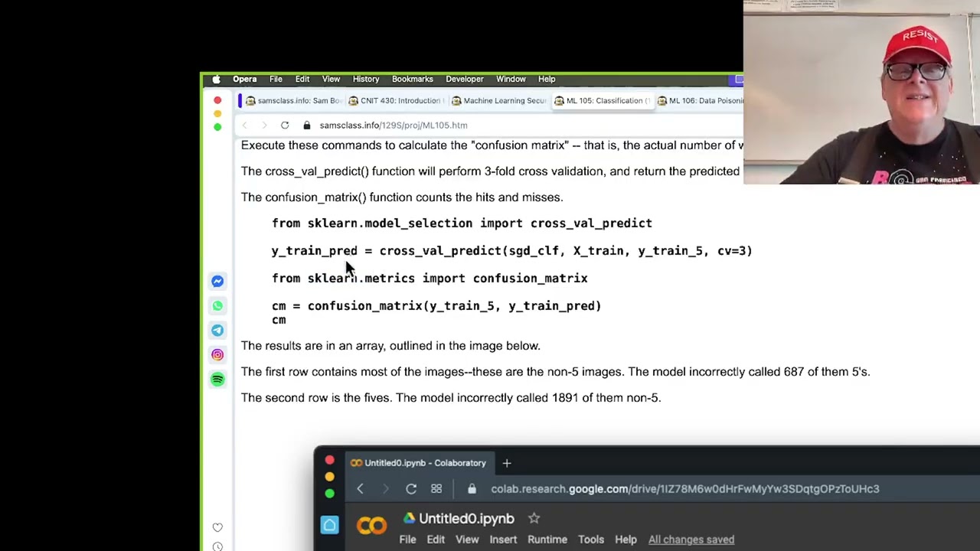Viewport: 980px width, 551px height.
Task: Click the lock icon beside samsclass.info URL
Action: 307,125
